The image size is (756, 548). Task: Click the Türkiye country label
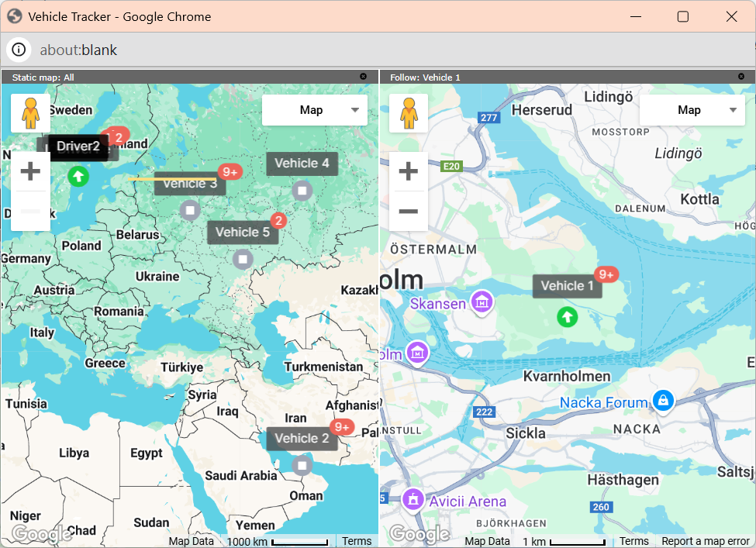point(181,367)
